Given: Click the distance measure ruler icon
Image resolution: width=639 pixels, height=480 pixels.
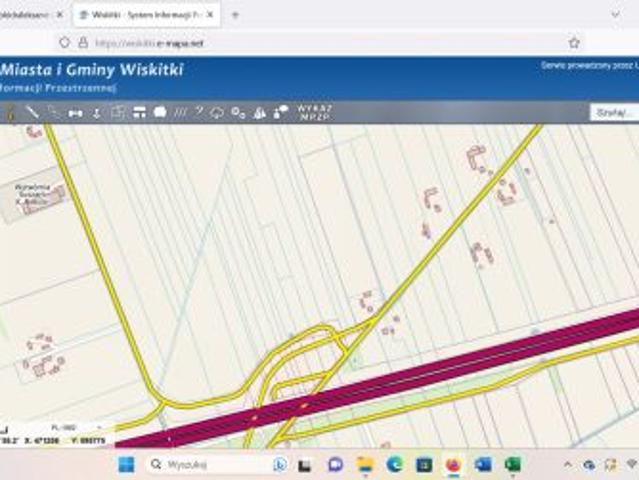Looking at the screenshot, I should point(75,113).
